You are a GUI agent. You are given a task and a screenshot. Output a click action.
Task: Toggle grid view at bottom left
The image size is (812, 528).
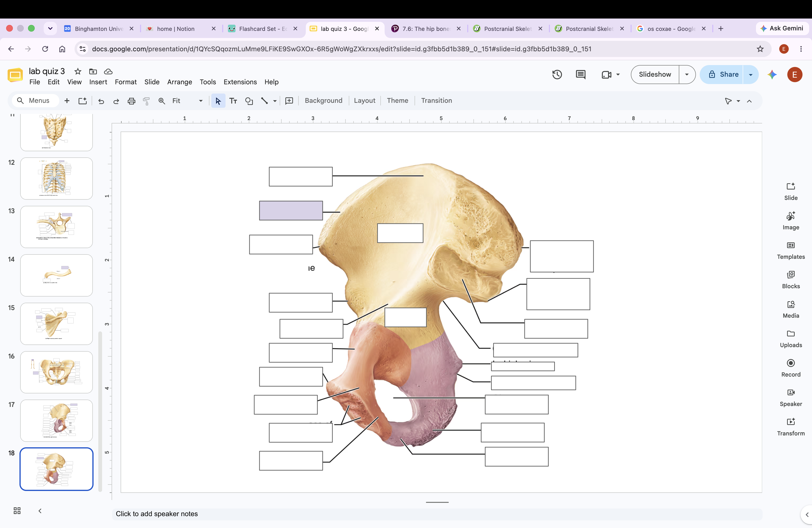pyautogui.click(x=17, y=511)
